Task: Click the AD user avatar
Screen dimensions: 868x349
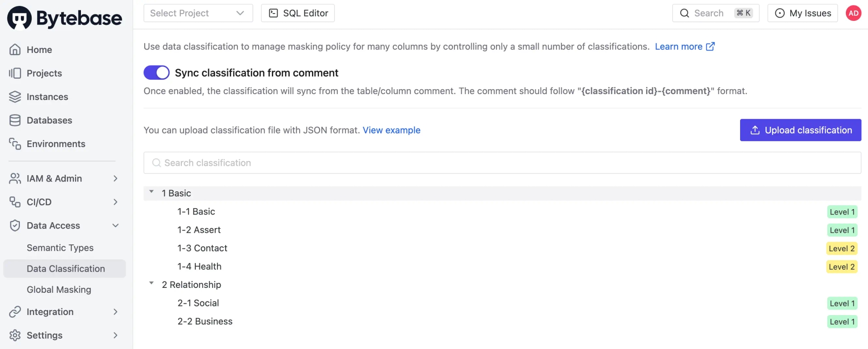Action: tap(854, 13)
